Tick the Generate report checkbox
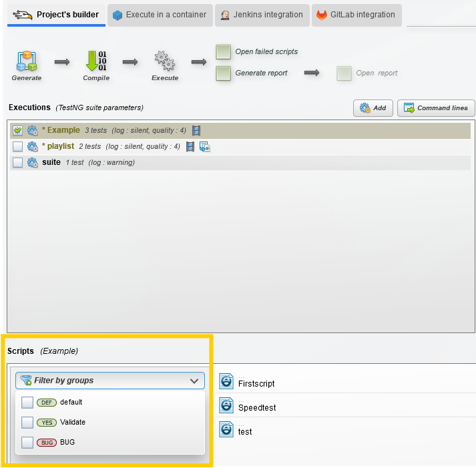The height and width of the screenshot is (468, 476). coord(223,73)
